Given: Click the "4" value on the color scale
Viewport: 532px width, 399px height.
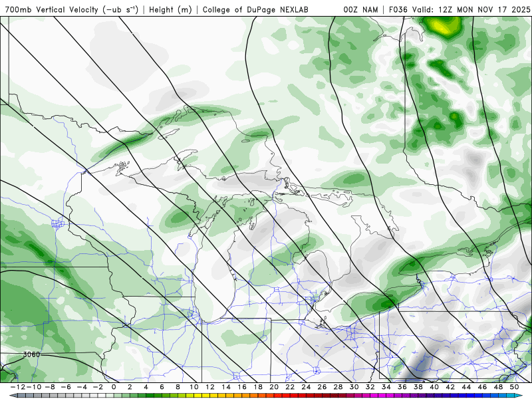Looking at the screenshot, I should coord(146,387).
